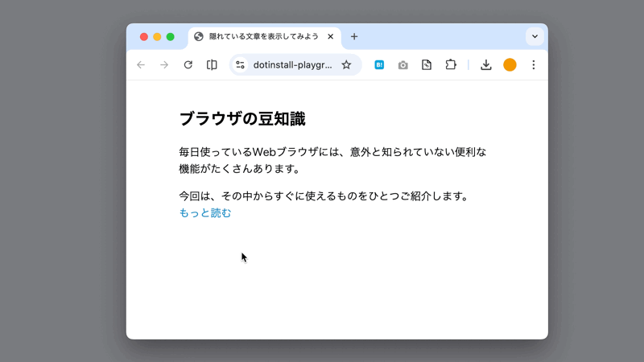Show downloads with the download icon
The height and width of the screenshot is (362, 644).
pos(486,65)
